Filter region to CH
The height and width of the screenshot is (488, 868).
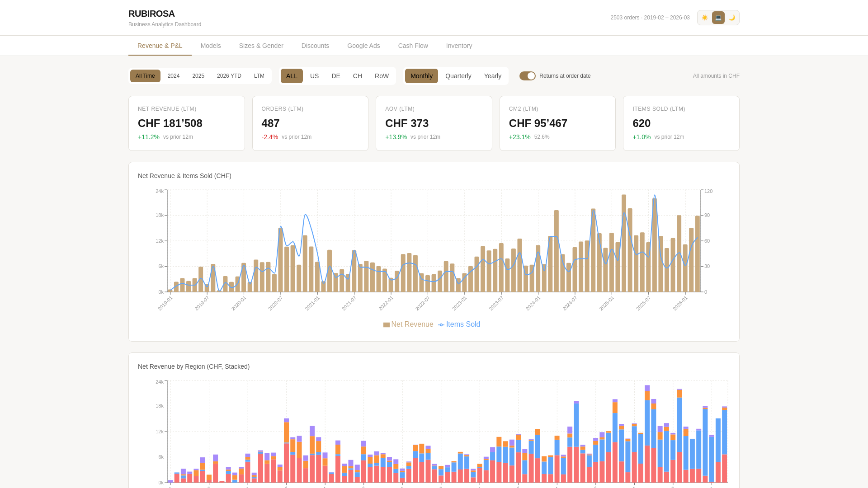click(x=358, y=76)
